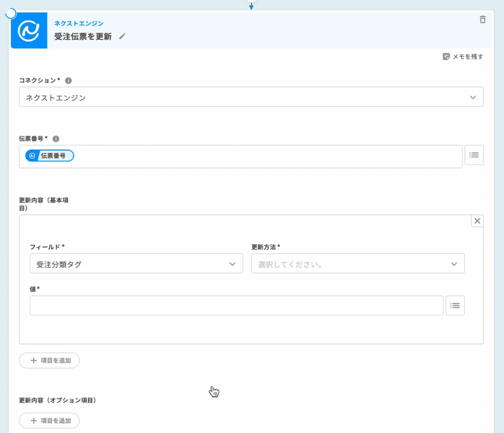Click the ネクストエンジン link in the header
Image resolution: width=504 pixels, height=433 pixels.
coord(79,24)
